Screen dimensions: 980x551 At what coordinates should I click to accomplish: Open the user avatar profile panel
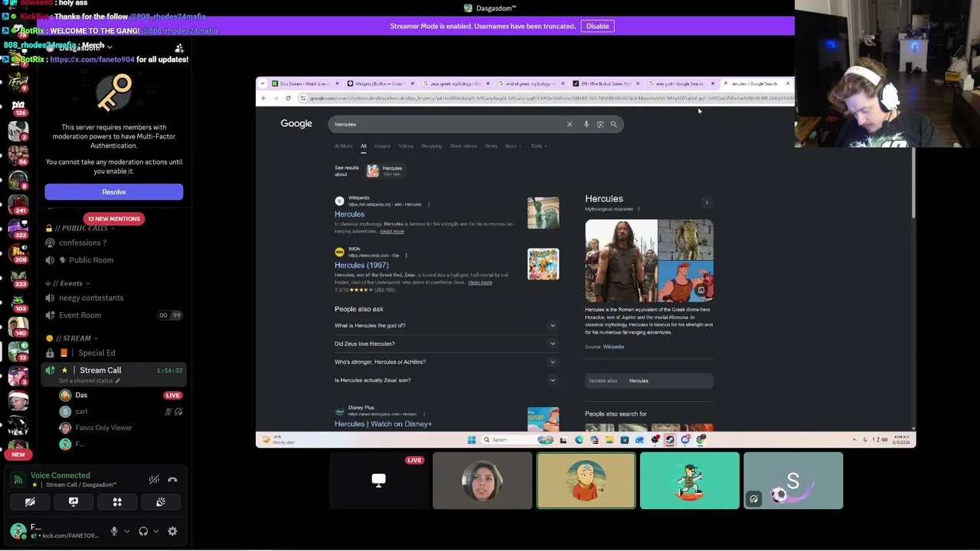(x=18, y=531)
